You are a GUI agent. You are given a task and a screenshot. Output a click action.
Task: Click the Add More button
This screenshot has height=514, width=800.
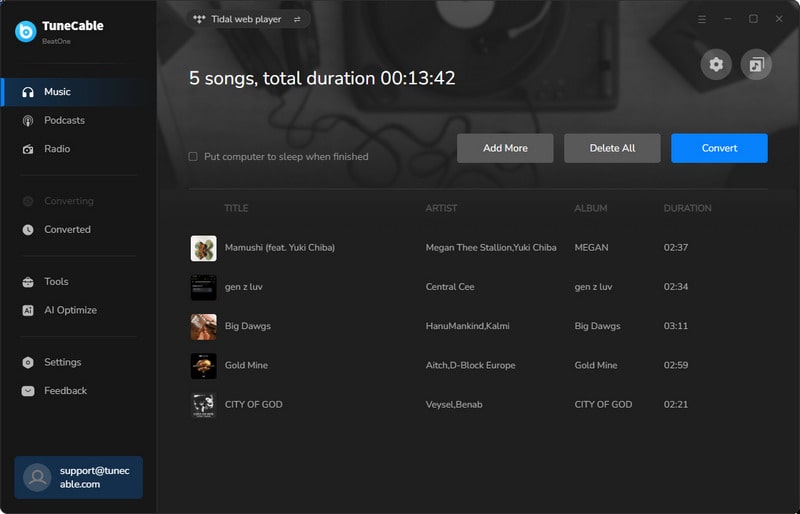coord(505,148)
